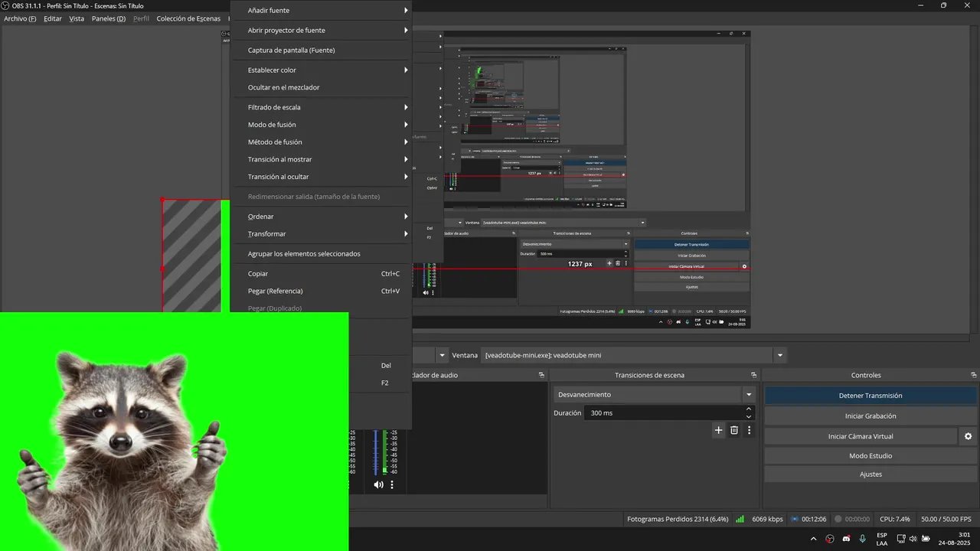Click the nested OBS window capture preview
The image size is (980, 551).
tap(582, 180)
